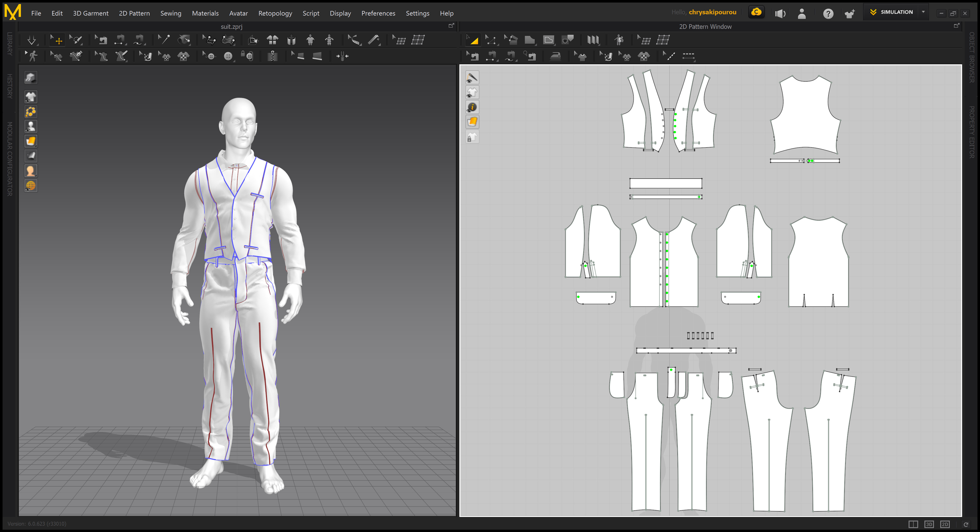
Task: Open the SIMULATION dropdown arrow
Action: click(x=923, y=12)
